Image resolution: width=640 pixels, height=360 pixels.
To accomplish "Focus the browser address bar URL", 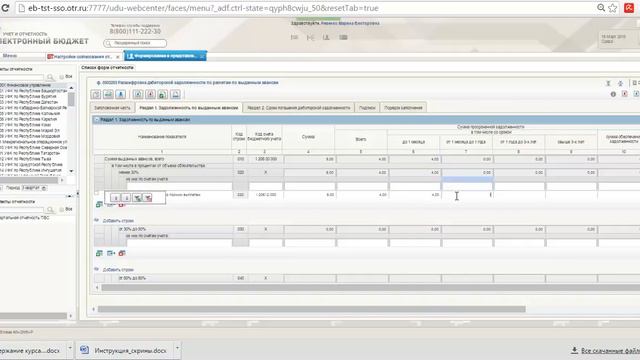I will pos(203,8).
